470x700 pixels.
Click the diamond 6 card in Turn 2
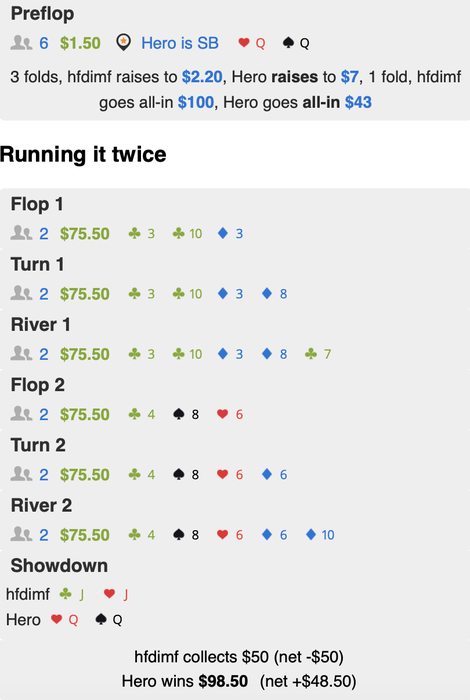[x=274, y=475]
